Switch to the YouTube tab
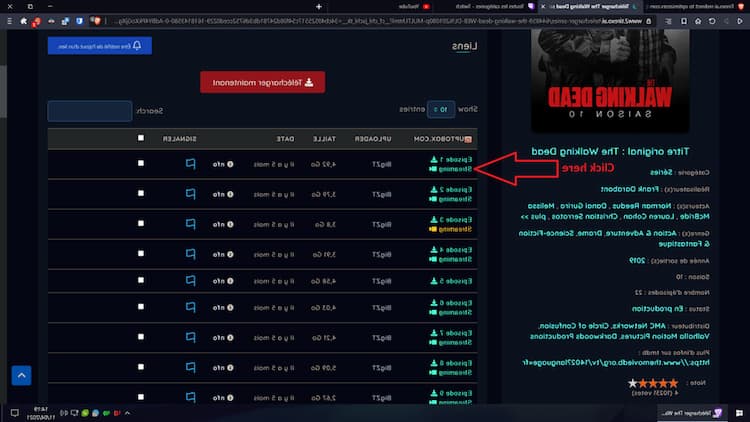Screen dimensions: 750x422 414,7
